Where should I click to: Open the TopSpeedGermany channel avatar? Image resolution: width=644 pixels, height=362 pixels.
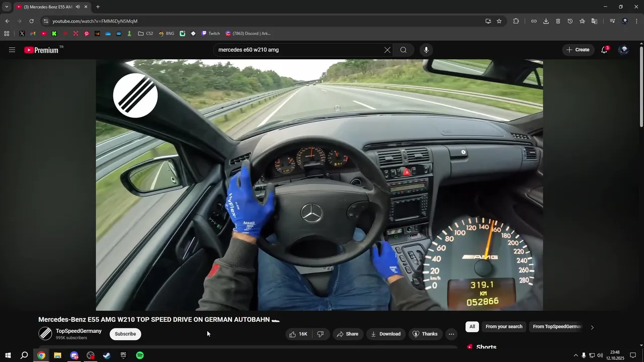point(45,333)
